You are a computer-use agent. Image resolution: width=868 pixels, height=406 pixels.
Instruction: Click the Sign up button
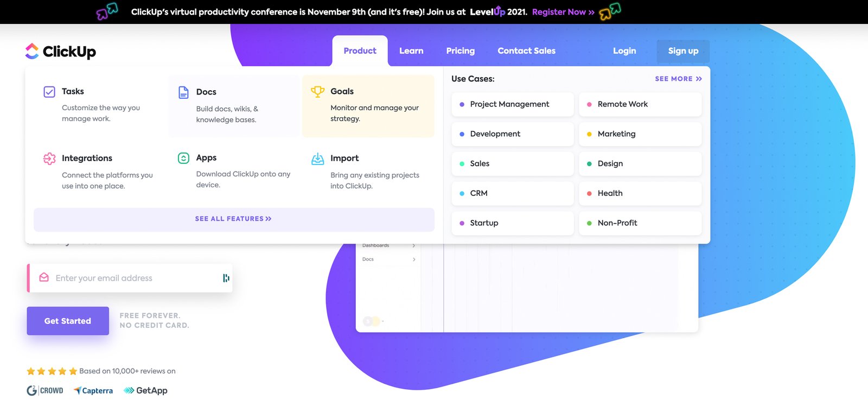(x=683, y=51)
